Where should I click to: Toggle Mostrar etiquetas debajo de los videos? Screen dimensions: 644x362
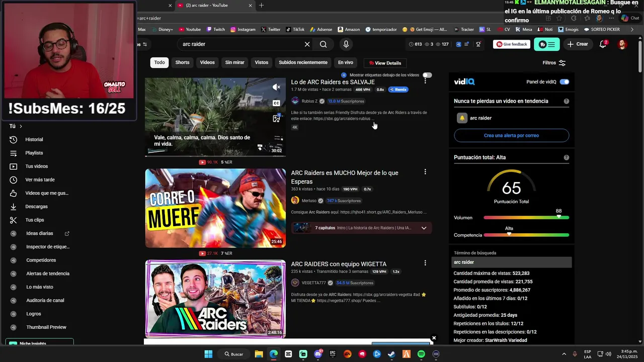click(x=427, y=75)
